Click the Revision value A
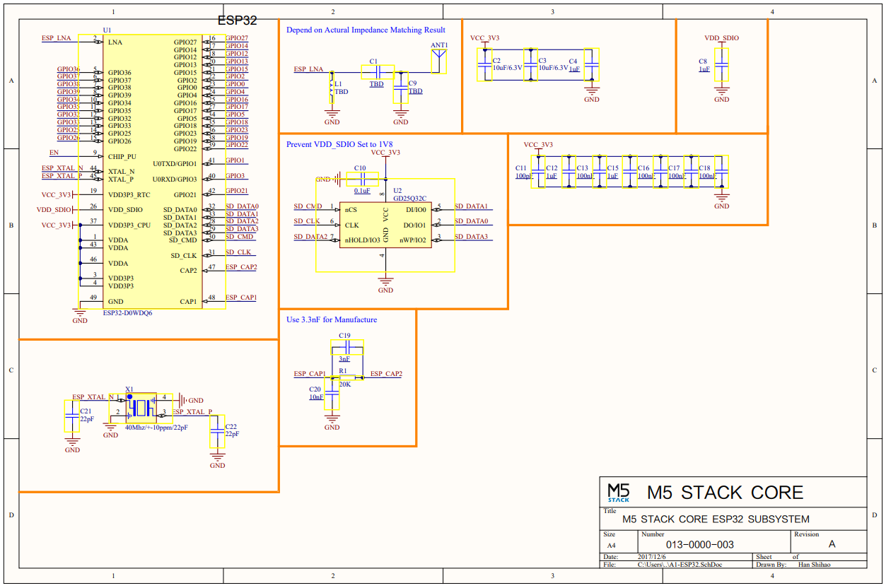This screenshot has height=588, width=886. 832,544
